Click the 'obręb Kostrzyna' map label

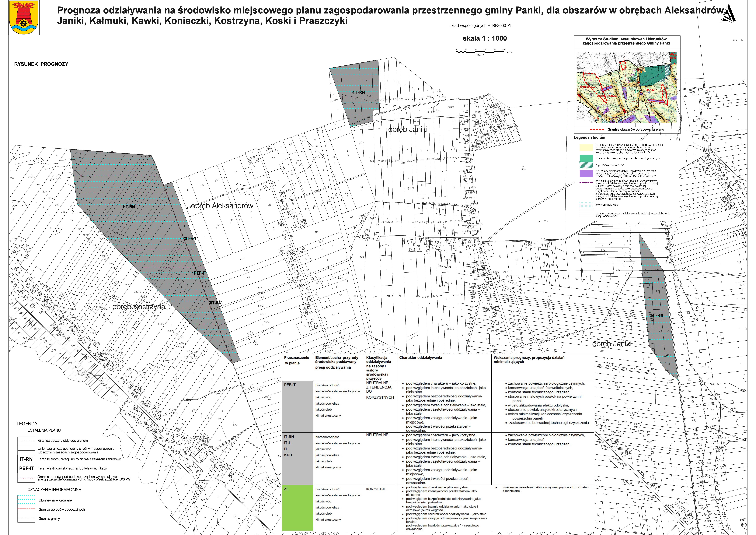tap(139, 307)
